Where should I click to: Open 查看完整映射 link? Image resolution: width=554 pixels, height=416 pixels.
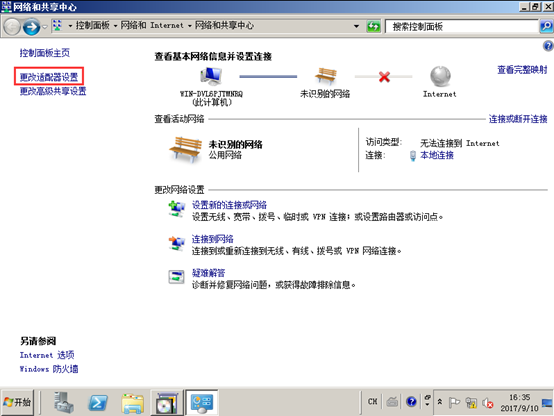pyautogui.click(x=522, y=70)
